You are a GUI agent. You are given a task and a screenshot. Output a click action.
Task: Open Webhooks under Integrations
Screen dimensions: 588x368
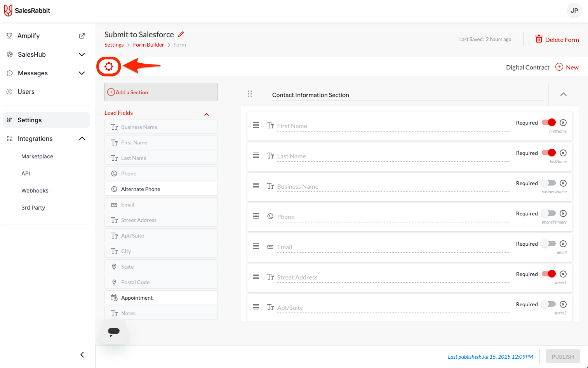tap(35, 191)
